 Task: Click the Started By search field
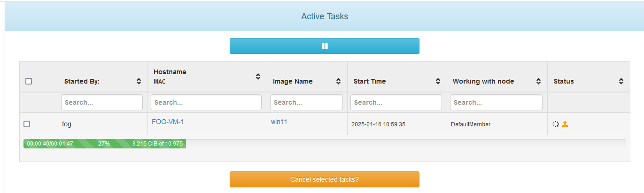coord(102,102)
